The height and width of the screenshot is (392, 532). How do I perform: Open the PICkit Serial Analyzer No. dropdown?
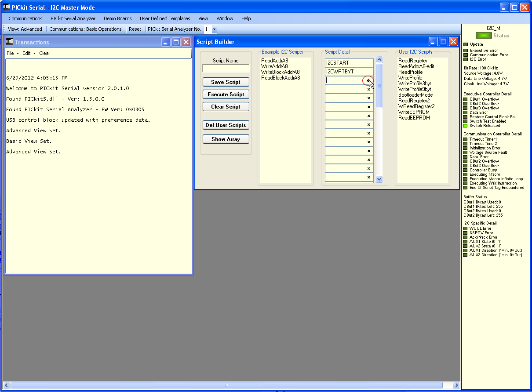(x=214, y=29)
